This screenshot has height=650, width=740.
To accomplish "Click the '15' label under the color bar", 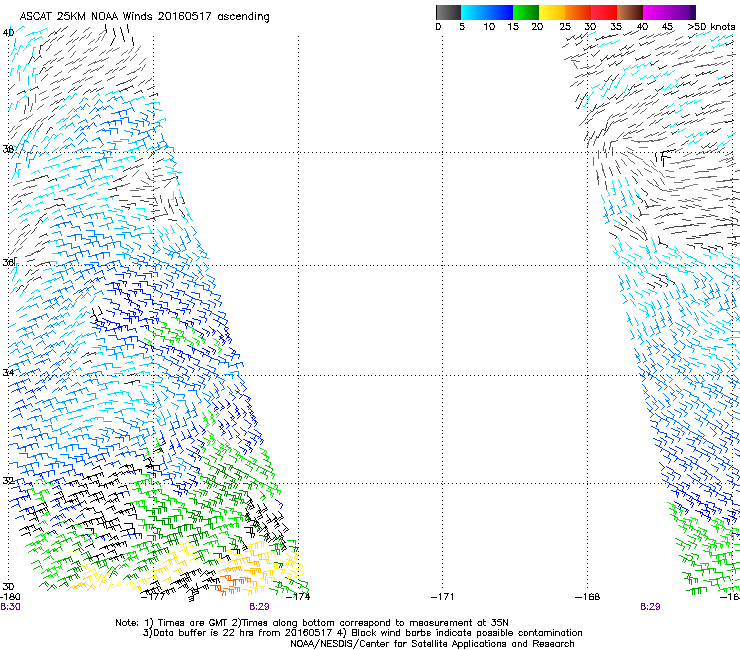I will point(513,27).
